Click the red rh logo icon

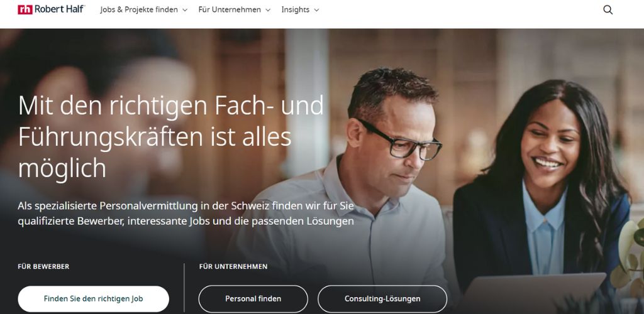25,9
